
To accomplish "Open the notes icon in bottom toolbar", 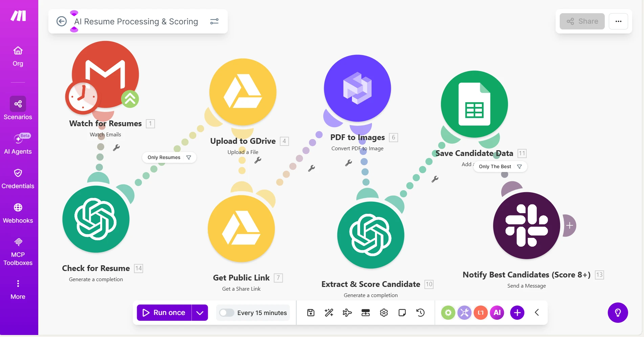I will click(x=402, y=313).
